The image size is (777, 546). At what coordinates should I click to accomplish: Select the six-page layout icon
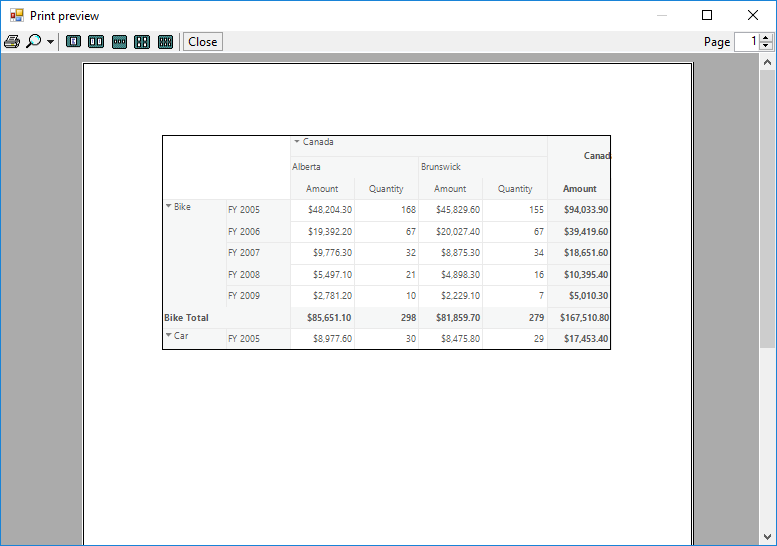(x=166, y=42)
